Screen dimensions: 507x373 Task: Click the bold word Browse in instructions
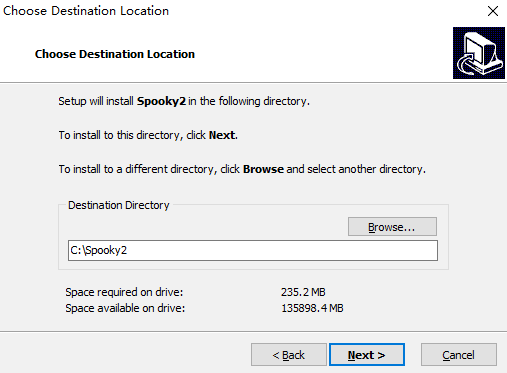pyautogui.click(x=263, y=169)
